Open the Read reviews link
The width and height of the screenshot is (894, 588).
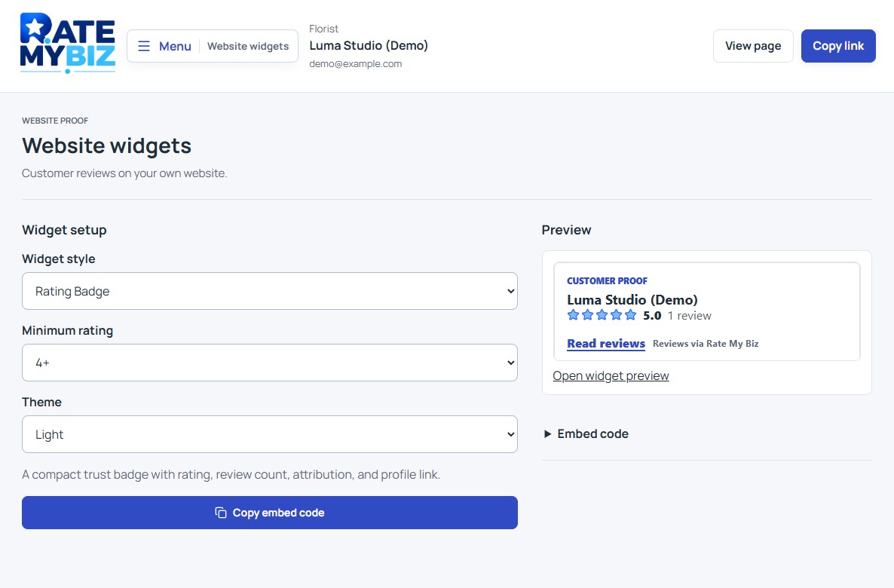click(x=606, y=343)
